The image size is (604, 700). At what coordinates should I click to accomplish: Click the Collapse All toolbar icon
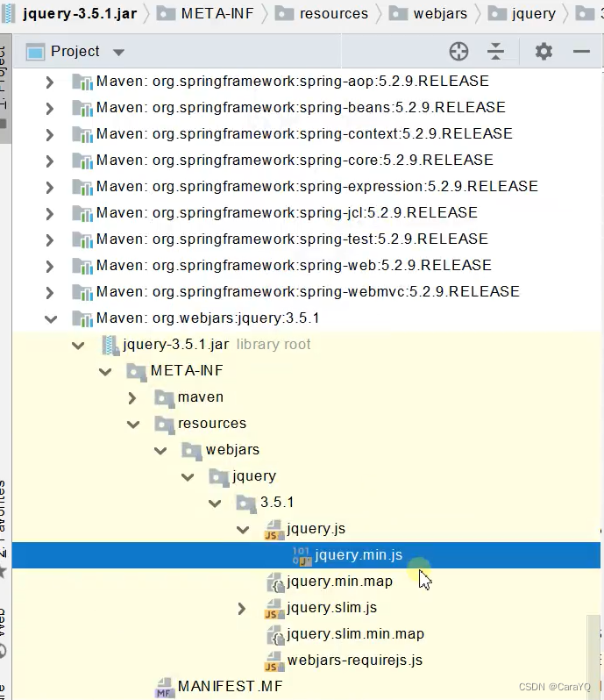tap(495, 52)
